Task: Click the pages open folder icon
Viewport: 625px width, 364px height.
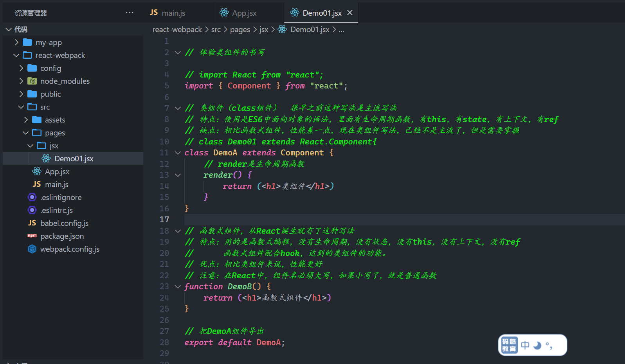Action: pos(37,133)
